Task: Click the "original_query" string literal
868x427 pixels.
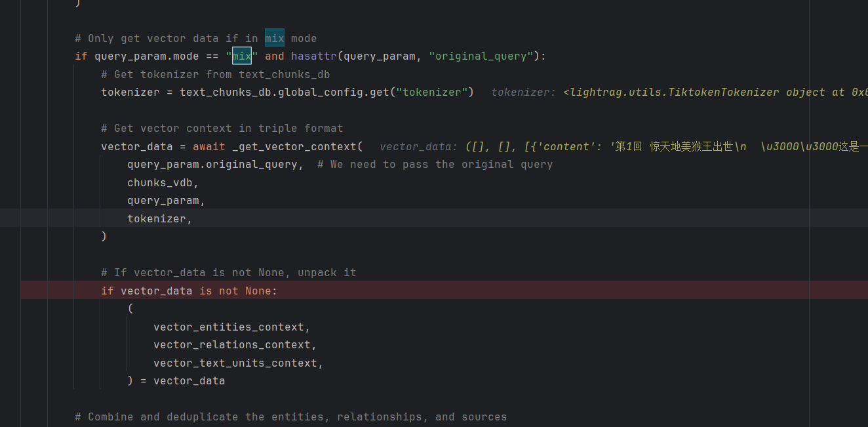Action: click(x=481, y=56)
